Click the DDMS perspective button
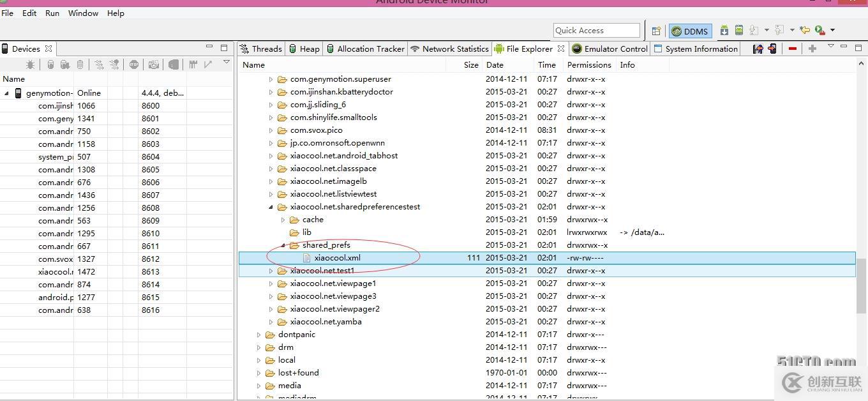The image size is (868, 401). (690, 31)
